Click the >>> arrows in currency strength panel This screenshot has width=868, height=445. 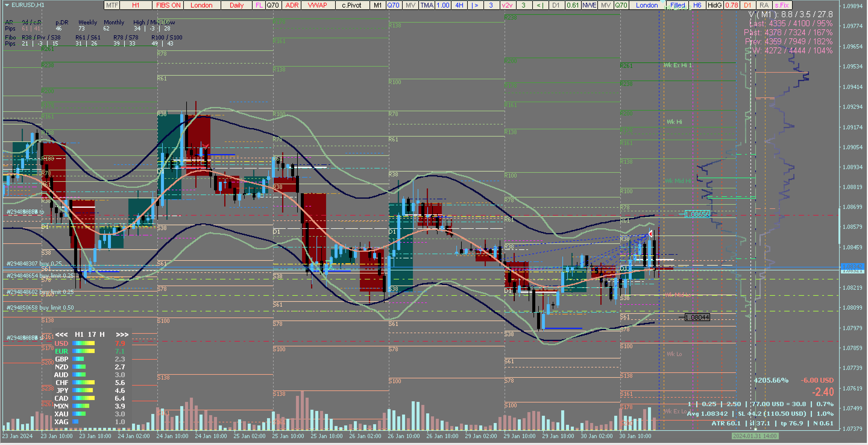coord(122,334)
